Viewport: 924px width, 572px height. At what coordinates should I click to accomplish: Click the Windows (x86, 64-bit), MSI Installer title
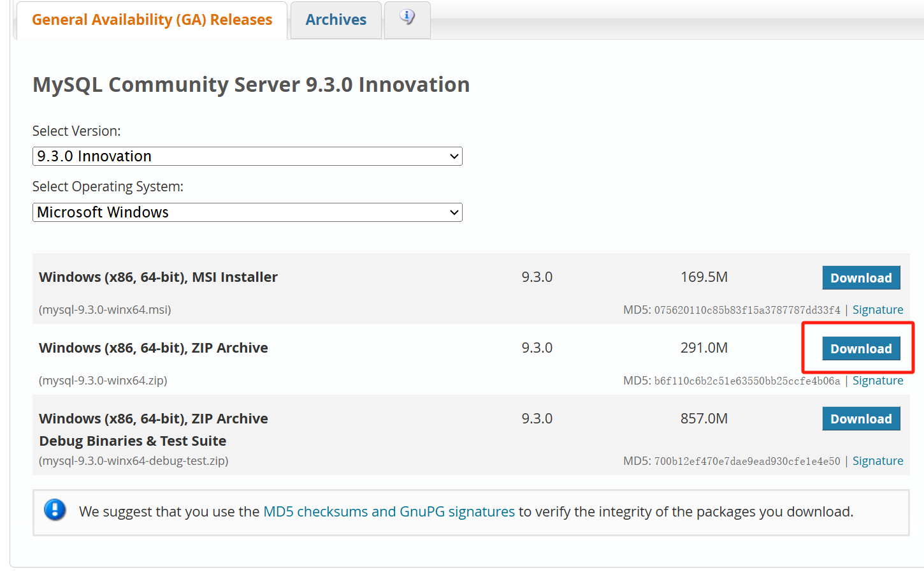(x=158, y=277)
